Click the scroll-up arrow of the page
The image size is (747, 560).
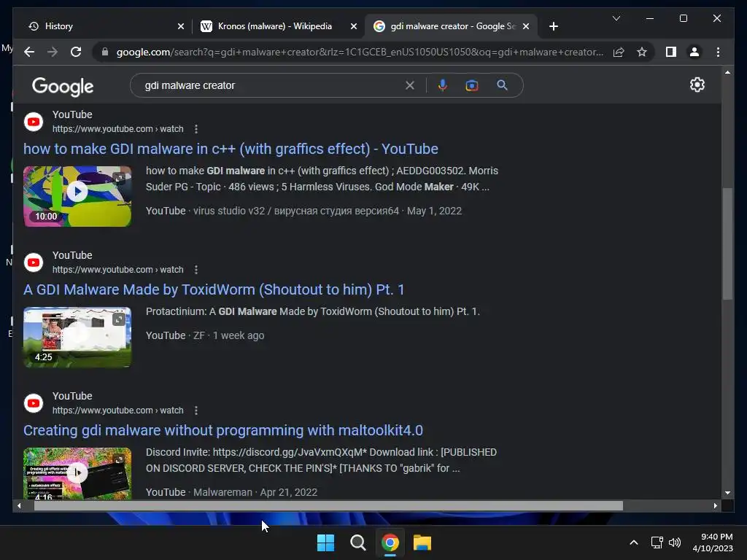[727, 72]
